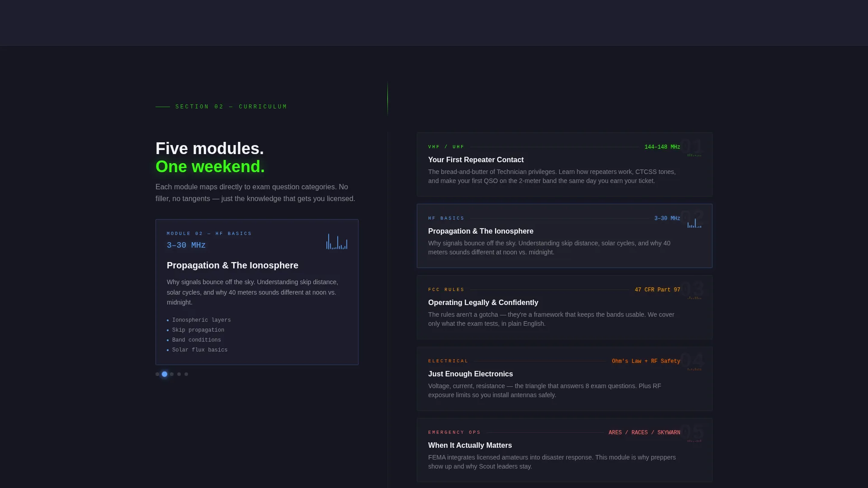Viewport: 868px width, 488px height.
Task: Click the 3–30 MHz heading in the detail panel
Action: [186, 245]
